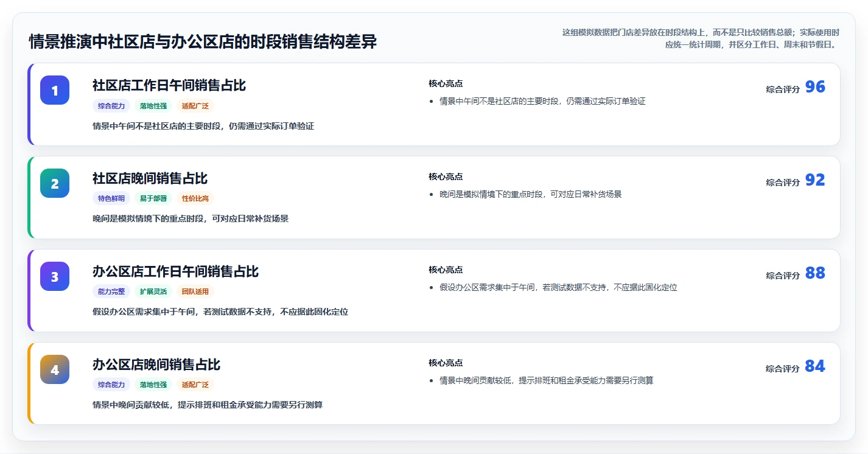Image resolution: width=868 pixels, height=454 pixels.
Task: Click the bullet 情景中晚间贡献较低 highlight
Action: tap(547, 381)
